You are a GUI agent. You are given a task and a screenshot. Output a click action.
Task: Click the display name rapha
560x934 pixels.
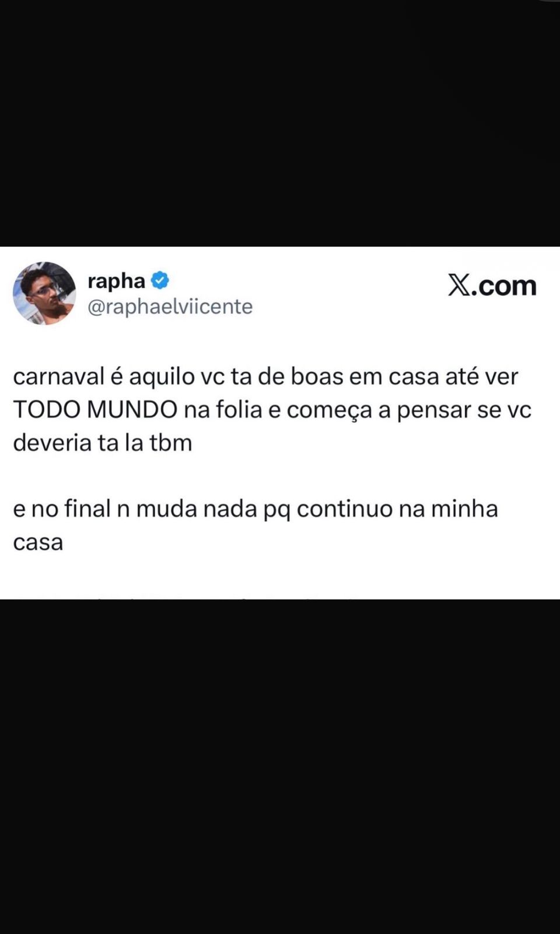(x=116, y=281)
